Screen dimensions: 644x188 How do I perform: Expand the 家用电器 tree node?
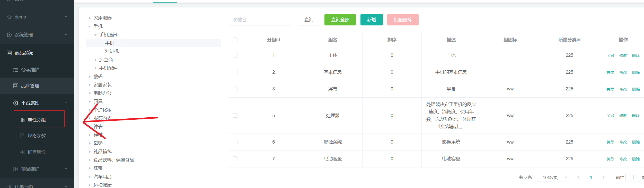90,18
